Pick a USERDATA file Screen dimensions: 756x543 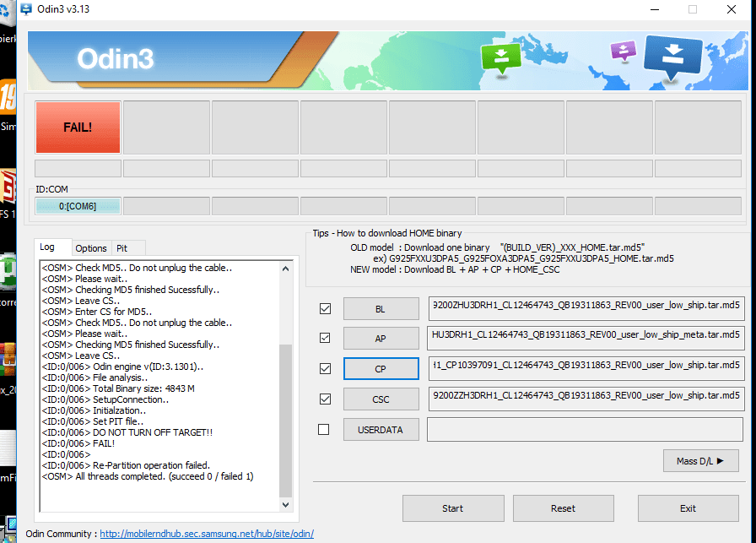[381, 430]
